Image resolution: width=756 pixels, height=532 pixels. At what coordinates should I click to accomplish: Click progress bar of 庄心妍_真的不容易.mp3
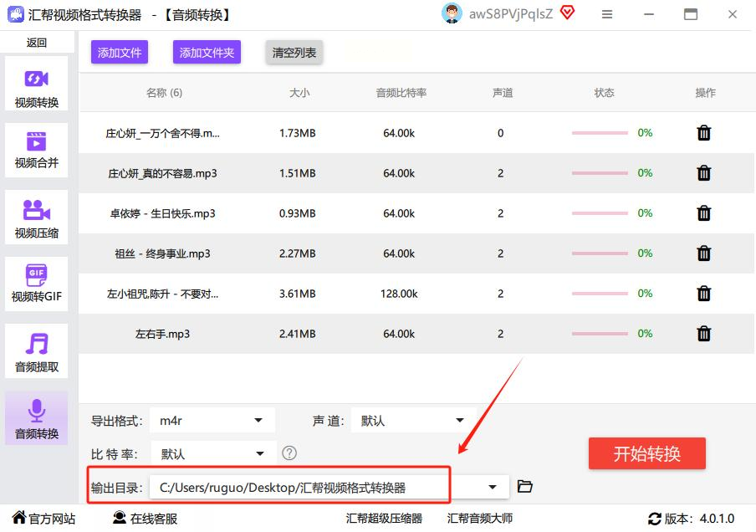click(600, 173)
